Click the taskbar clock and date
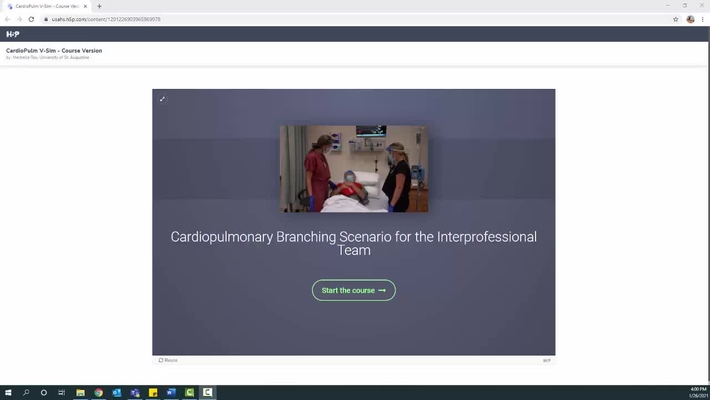The image size is (710, 400). [698, 392]
